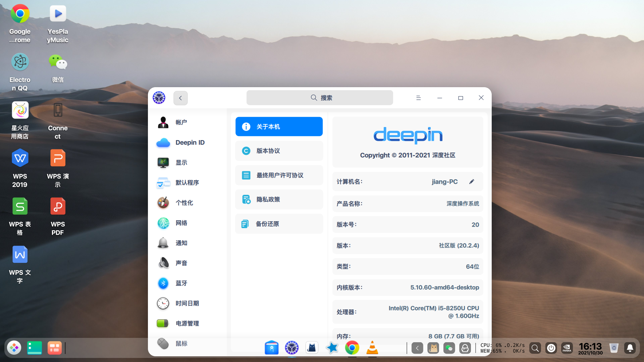644x362 pixels.
Task: Click the search field in Control Center
Action: point(320,98)
